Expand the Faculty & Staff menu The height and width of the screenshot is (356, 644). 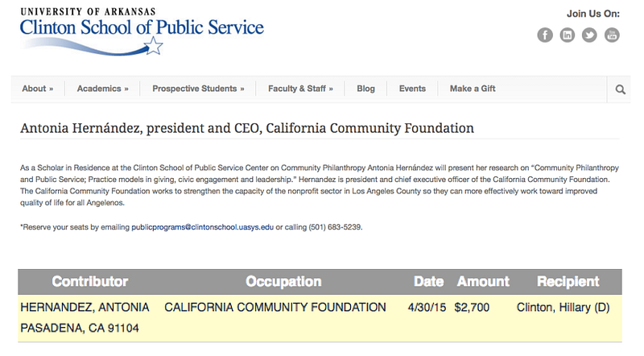pos(300,89)
